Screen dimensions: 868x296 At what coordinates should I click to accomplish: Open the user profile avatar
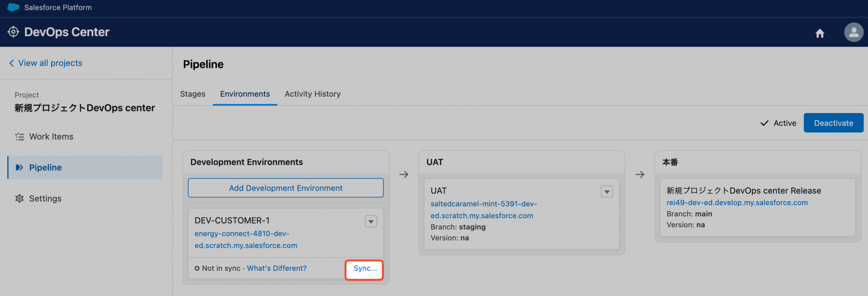tap(854, 33)
